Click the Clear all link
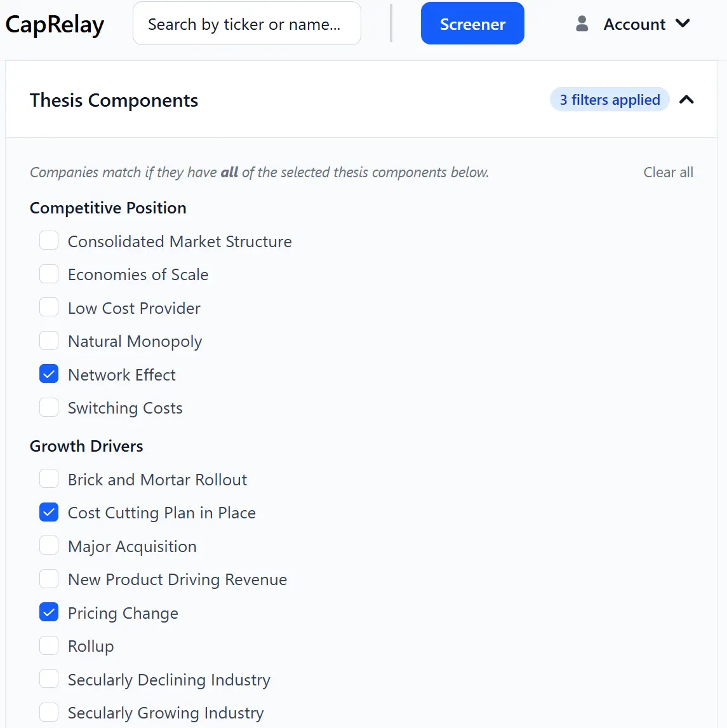 [x=668, y=172]
